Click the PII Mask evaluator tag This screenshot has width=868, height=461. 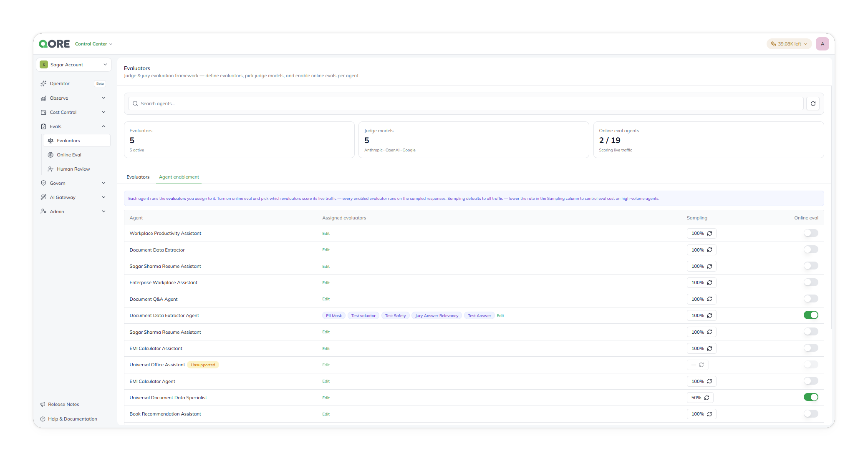(x=334, y=316)
